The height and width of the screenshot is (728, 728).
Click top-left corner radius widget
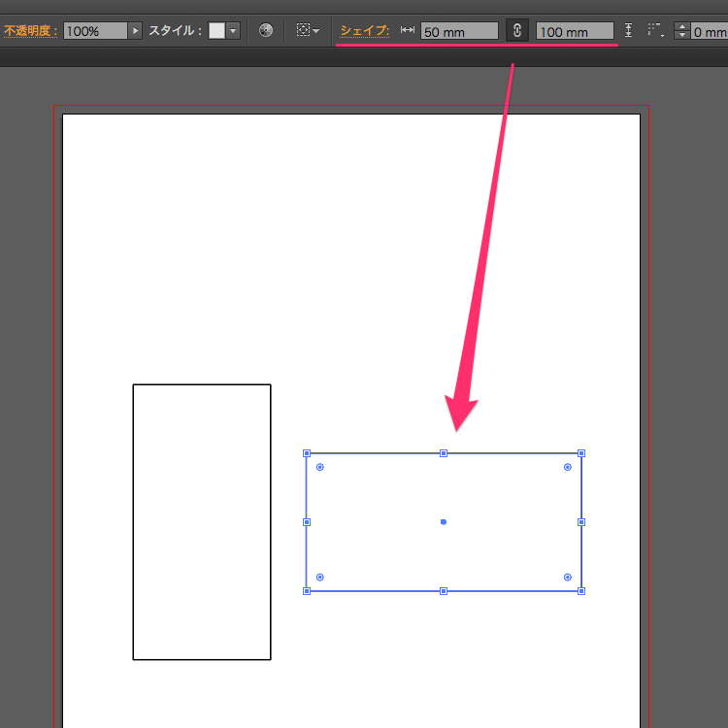320,467
